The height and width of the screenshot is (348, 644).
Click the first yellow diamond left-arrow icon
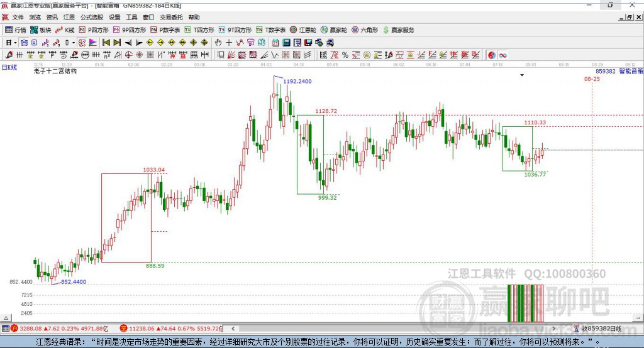click(x=150, y=43)
